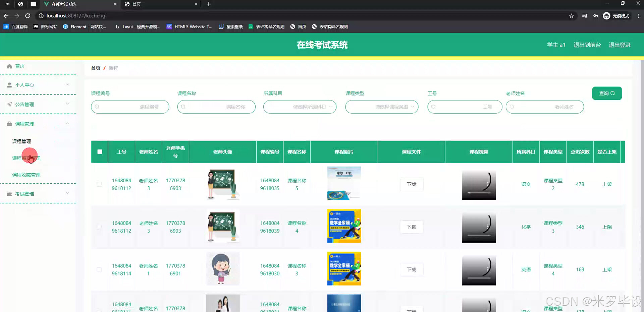The image size is (644, 312).
Task: Click the 考试管理 exam icon
Action: [x=9, y=193]
